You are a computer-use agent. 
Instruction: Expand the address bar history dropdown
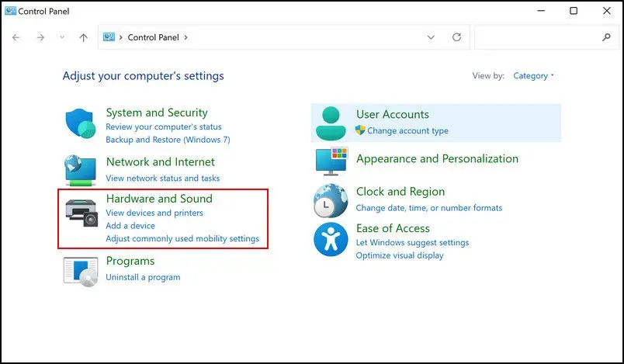[x=431, y=37]
